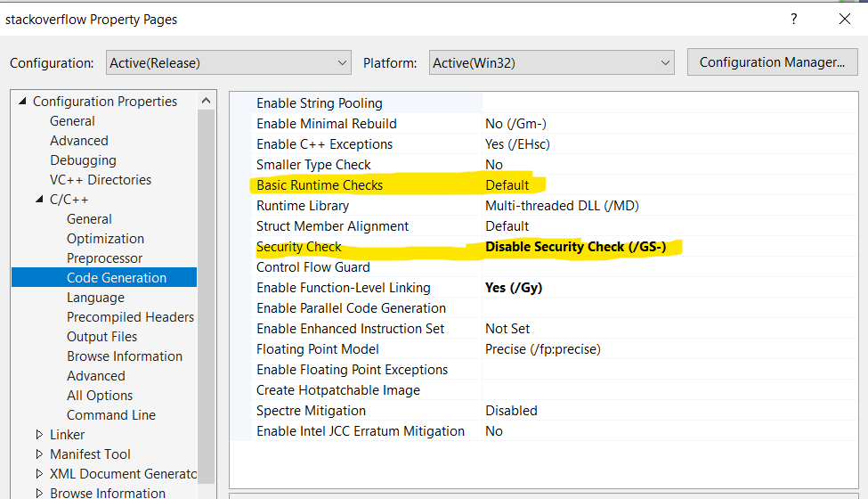
Task: Select the Preprocessor property page
Action: coord(104,258)
